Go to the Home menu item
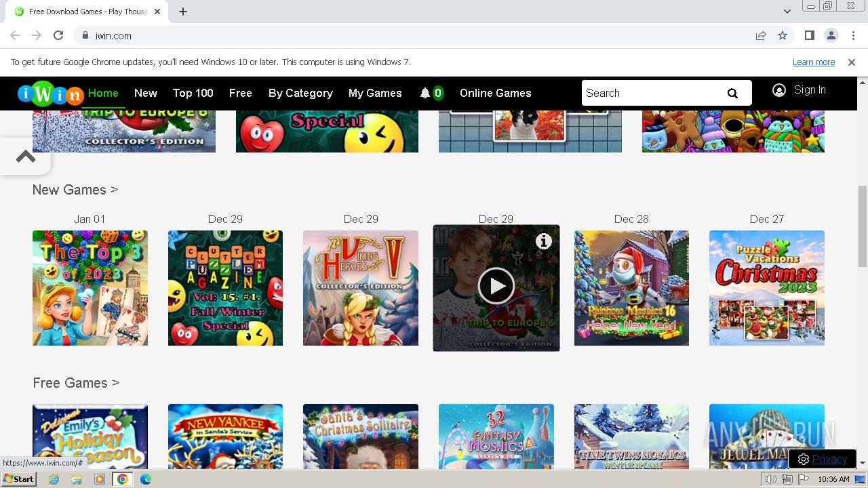This screenshot has height=488, width=868. pyautogui.click(x=103, y=93)
